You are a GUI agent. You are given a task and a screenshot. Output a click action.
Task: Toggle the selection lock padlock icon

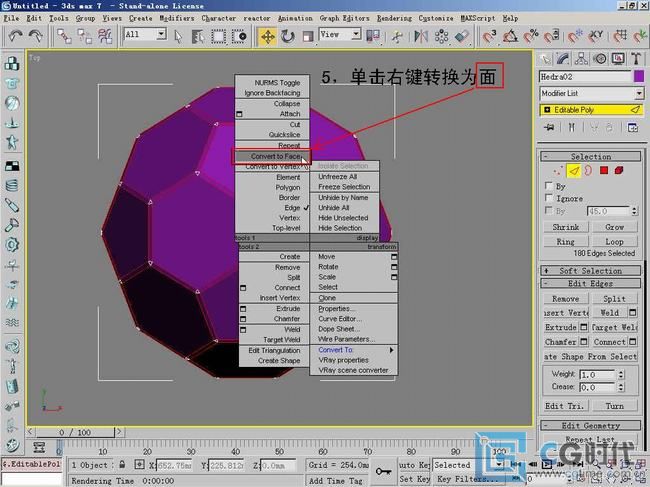point(122,464)
